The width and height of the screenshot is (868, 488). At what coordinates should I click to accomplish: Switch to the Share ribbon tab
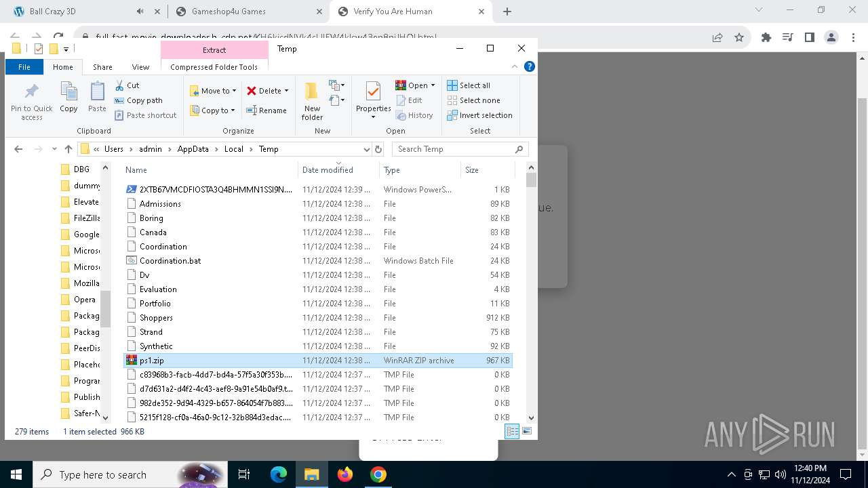click(103, 67)
